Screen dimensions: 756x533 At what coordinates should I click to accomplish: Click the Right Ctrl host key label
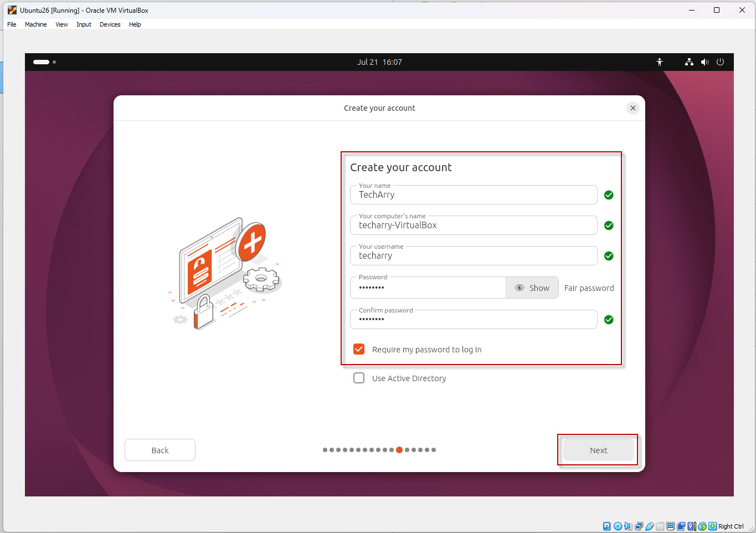pos(731,526)
